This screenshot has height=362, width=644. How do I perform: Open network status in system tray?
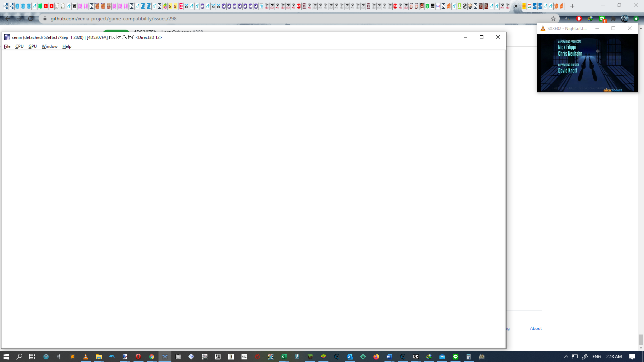click(x=575, y=357)
